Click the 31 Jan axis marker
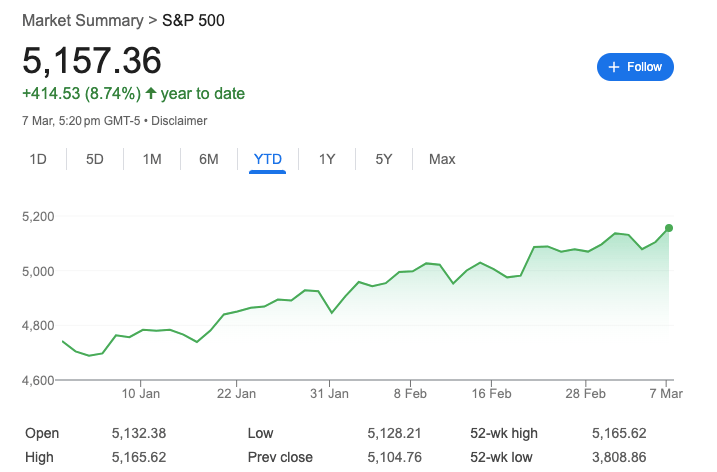The height and width of the screenshot is (472, 717). click(329, 393)
